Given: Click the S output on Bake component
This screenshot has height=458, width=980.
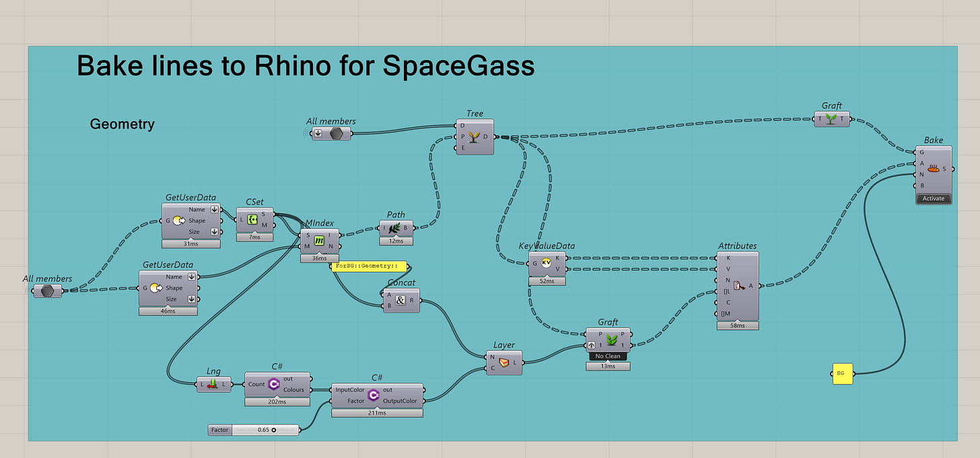Looking at the screenshot, I should point(944,169).
